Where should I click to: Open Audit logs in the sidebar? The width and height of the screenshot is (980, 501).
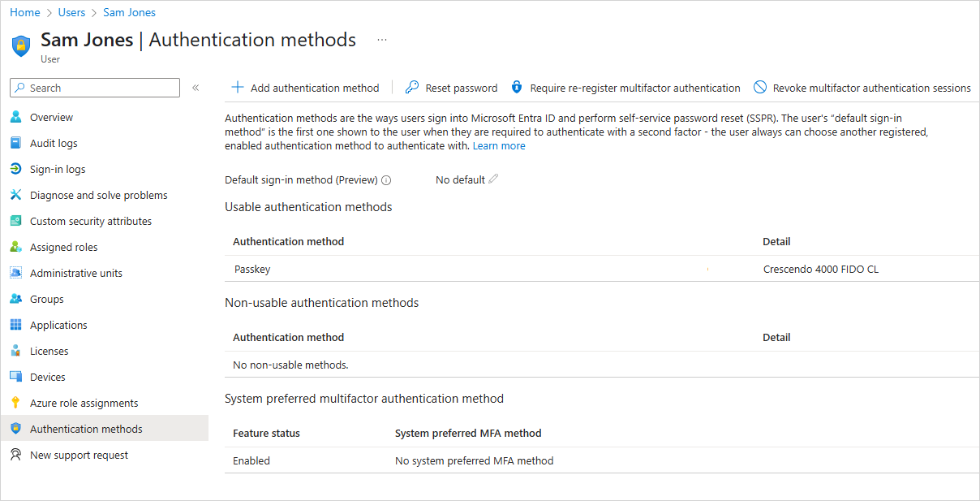pyautogui.click(x=54, y=144)
